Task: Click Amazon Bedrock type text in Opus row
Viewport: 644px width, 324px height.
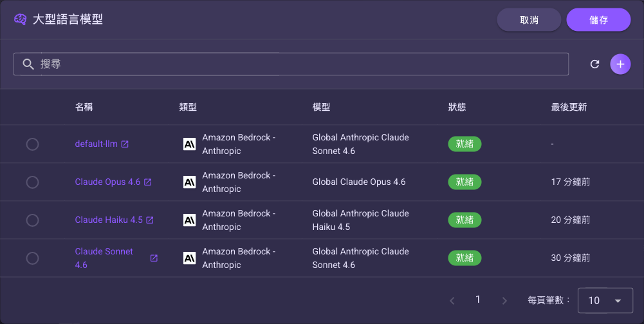Action: tap(239, 182)
